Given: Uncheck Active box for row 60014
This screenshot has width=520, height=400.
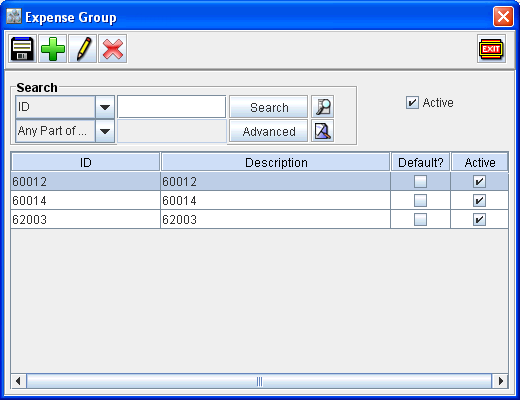Looking at the screenshot, I should point(479,201).
